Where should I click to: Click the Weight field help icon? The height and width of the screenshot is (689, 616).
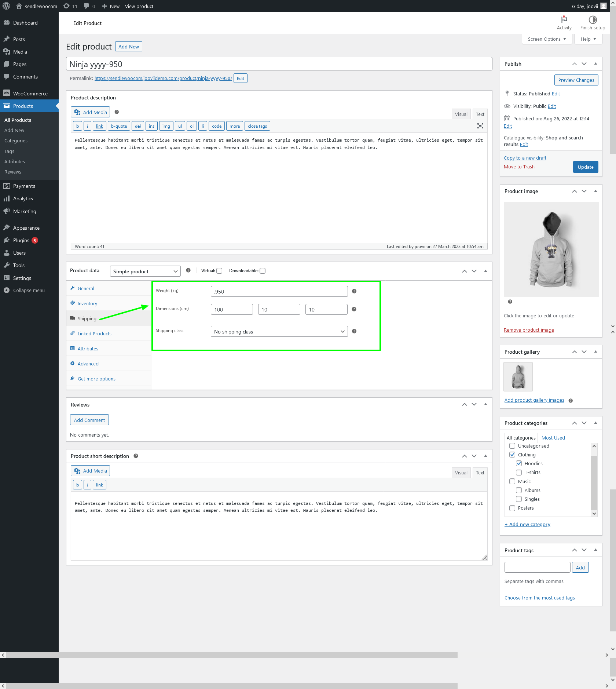point(354,291)
